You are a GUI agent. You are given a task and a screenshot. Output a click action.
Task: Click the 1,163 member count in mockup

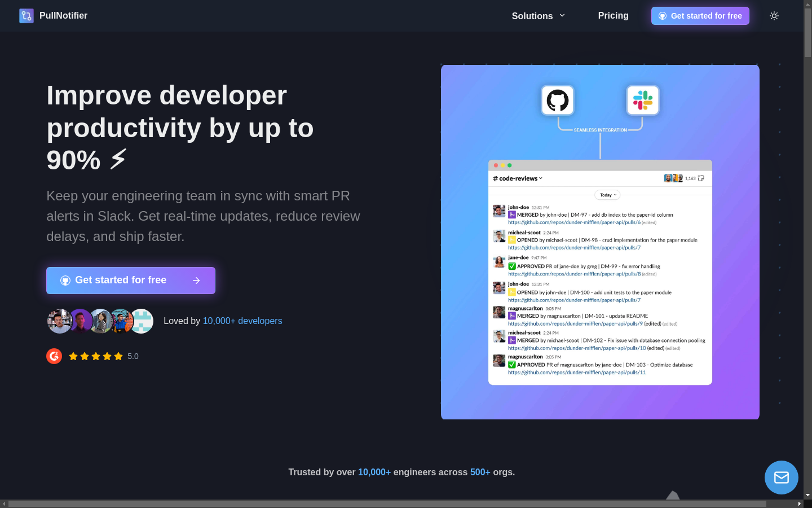[x=690, y=178]
